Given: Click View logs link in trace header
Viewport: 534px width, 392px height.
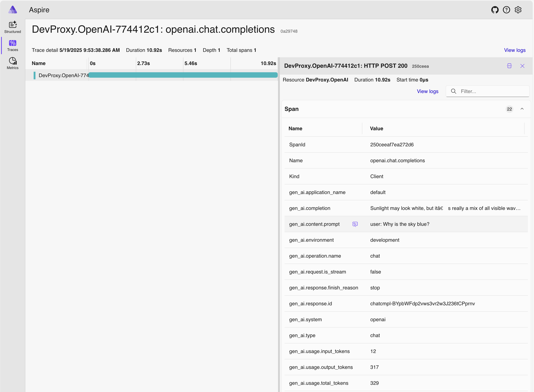Looking at the screenshot, I should (514, 50).
